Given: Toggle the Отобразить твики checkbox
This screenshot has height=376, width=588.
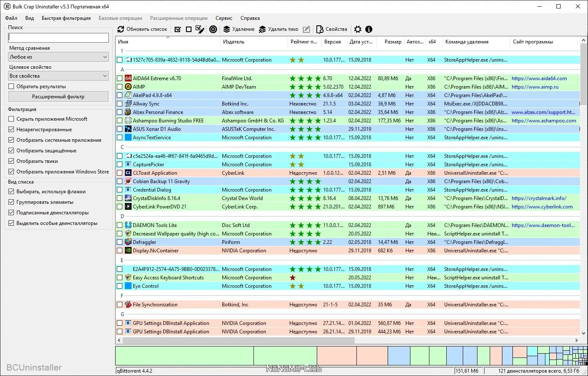Looking at the screenshot, I should coord(11,161).
